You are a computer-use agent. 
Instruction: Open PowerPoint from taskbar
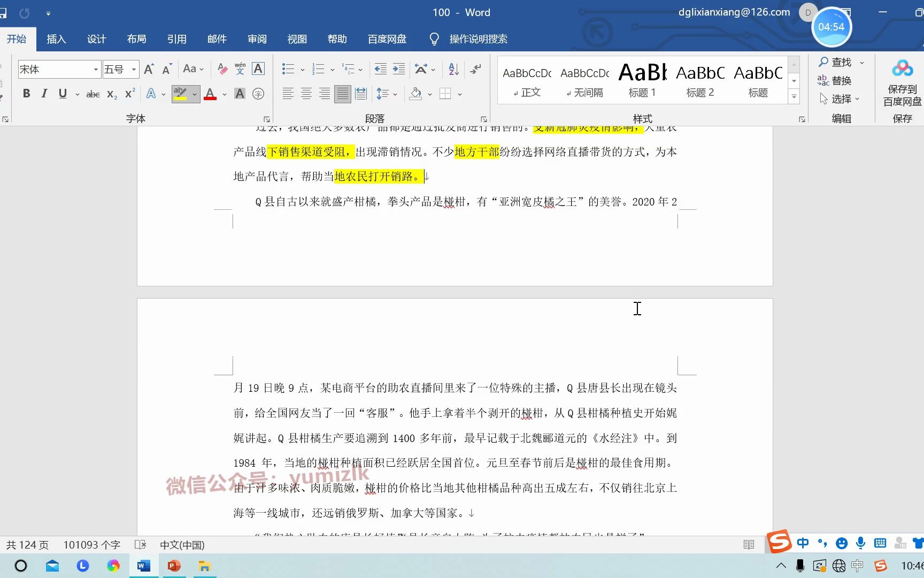174,566
